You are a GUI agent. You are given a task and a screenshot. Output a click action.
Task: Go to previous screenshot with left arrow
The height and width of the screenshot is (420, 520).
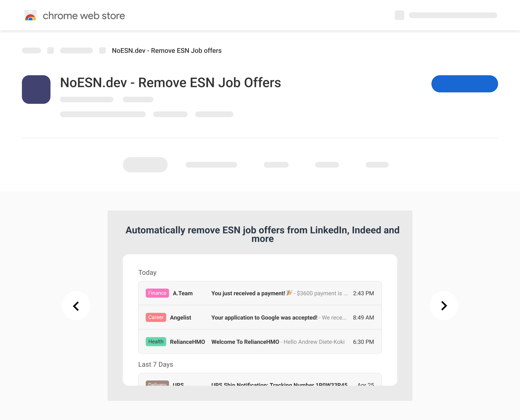pos(76,306)
